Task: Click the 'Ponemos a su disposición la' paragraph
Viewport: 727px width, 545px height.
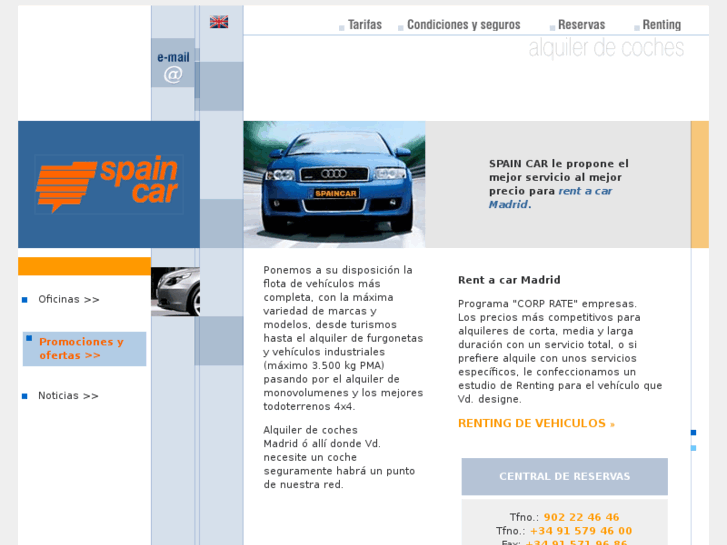Action: click(x=343, y=338)
